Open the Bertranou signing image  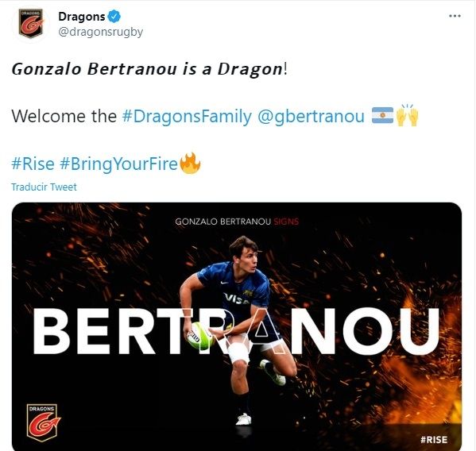click(x=237, y=326)
